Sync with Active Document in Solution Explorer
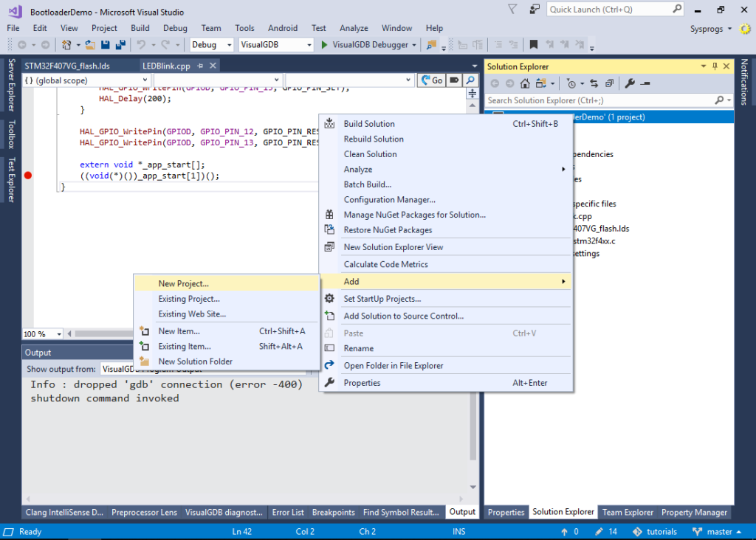This screenshot has height=540, width=756. click(x=594, y=83)
